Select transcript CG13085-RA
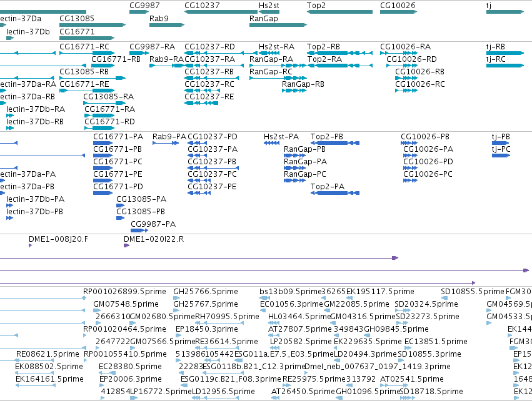This screenshot has width=532, height=401. point(109,97)
